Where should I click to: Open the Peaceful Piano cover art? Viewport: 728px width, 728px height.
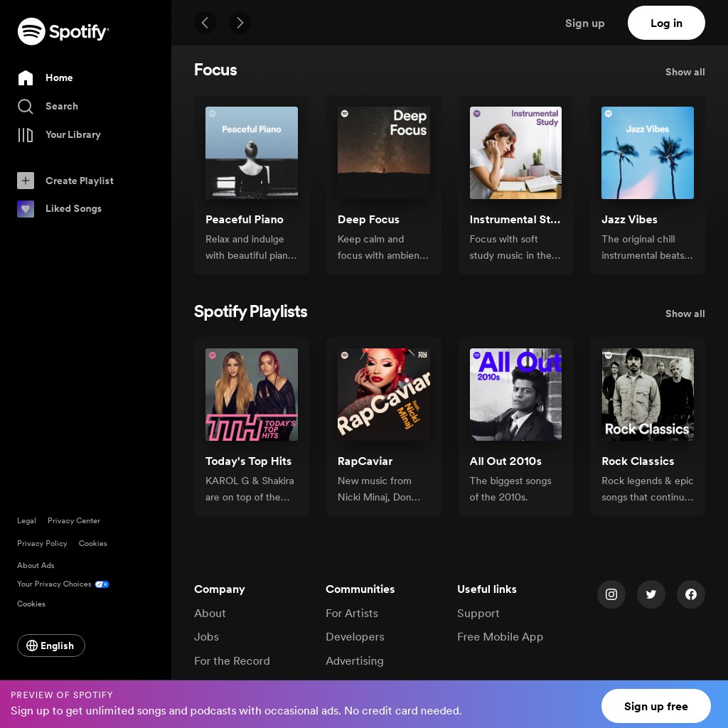pos(252,153)
